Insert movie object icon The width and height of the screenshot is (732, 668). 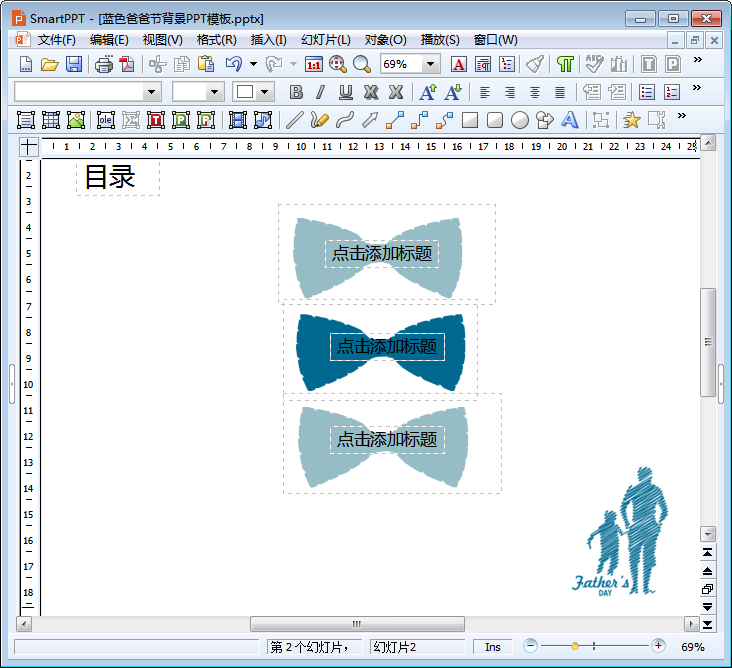pyautogui.click(x=238, y=120)
